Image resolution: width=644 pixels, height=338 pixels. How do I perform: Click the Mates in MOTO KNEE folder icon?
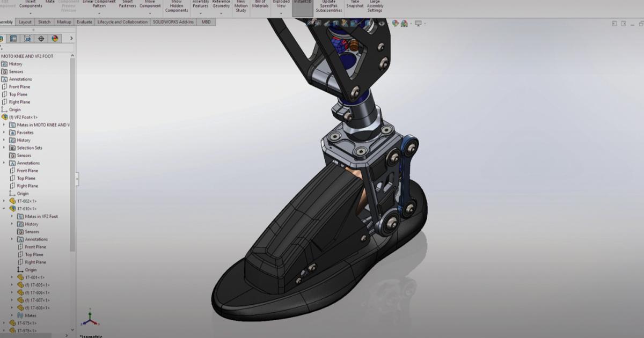[x=12, y=125]
